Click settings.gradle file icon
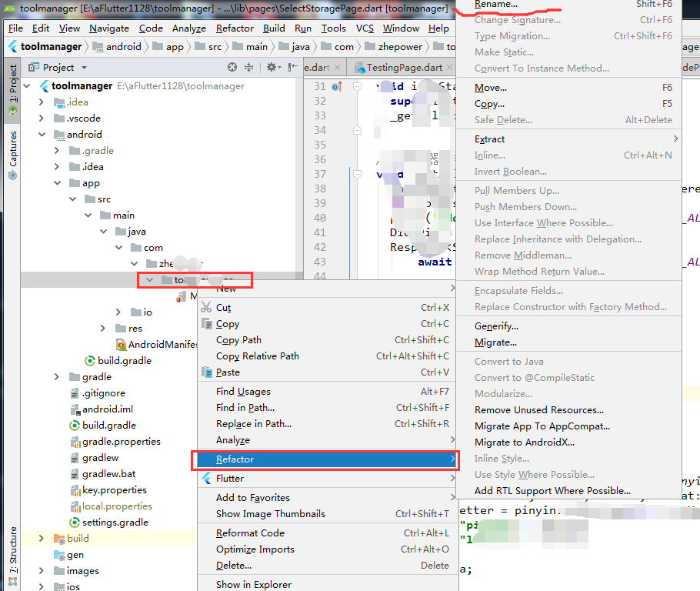 point(75,523)
